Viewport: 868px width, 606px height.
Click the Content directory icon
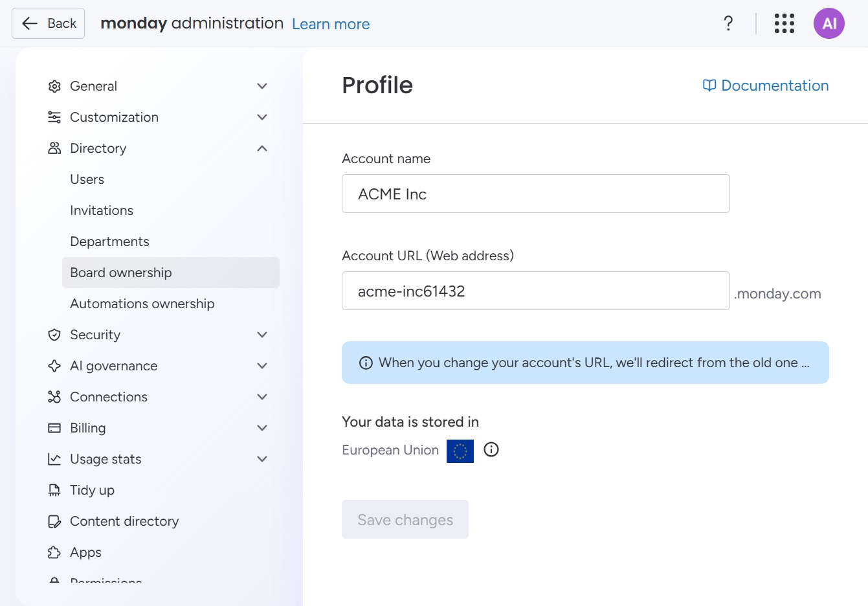coord(54,521)
